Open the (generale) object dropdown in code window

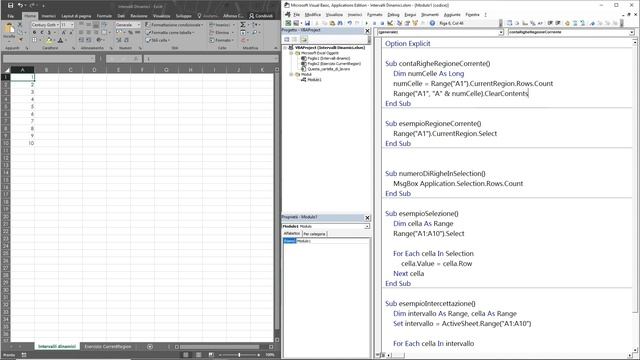pyautogui.click(x=501, y=32)
